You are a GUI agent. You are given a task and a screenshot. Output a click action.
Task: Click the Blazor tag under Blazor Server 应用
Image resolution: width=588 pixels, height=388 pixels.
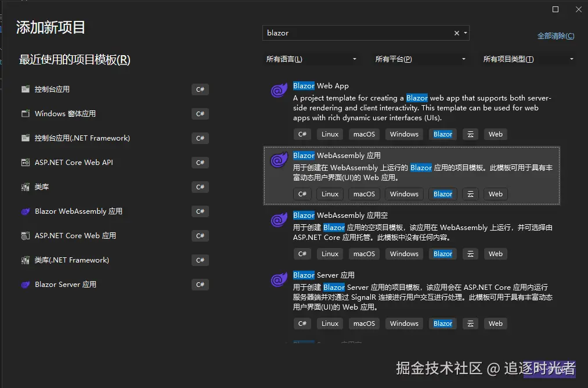(443, 324)
